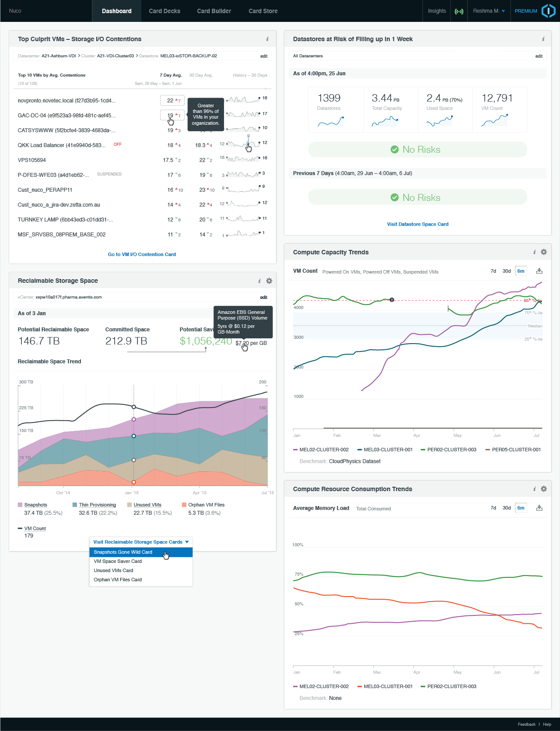Click the $7.20 per GB price link
560x731 pixels.
(251, 343)
